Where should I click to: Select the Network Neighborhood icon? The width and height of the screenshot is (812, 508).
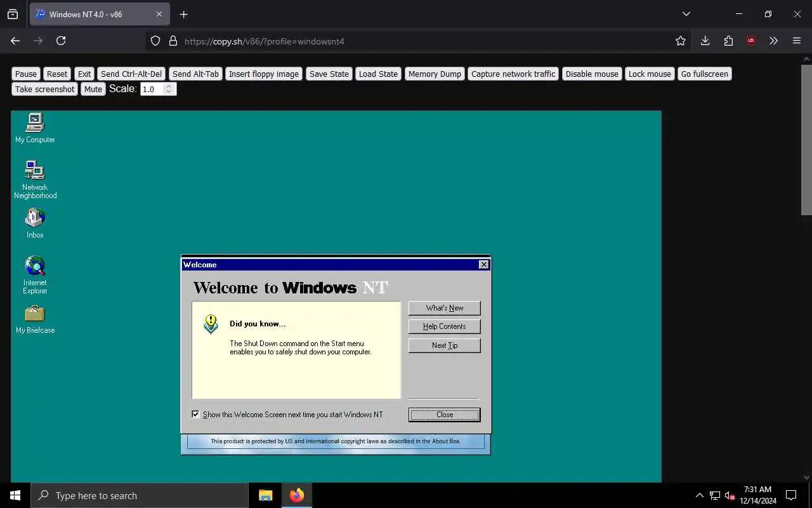(x=35, y=180)
